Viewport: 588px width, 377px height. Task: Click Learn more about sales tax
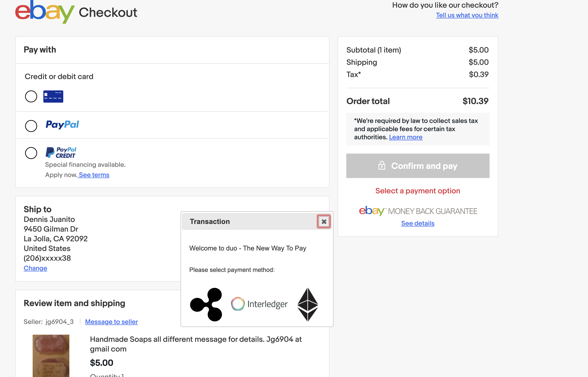[405, 137]
